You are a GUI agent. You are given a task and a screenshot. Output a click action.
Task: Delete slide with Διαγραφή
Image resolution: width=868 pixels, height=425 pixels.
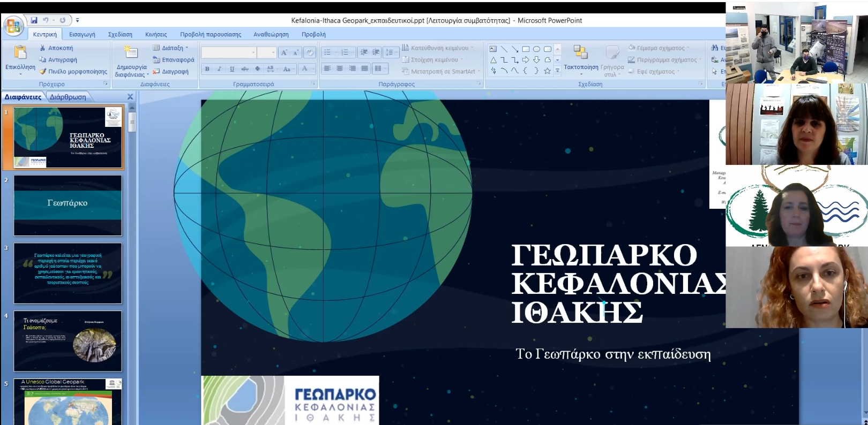pos(170,71)
